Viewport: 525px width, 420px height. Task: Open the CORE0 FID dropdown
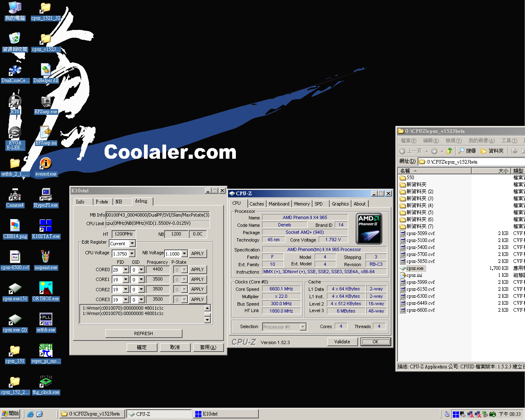[x=126, y=270]
